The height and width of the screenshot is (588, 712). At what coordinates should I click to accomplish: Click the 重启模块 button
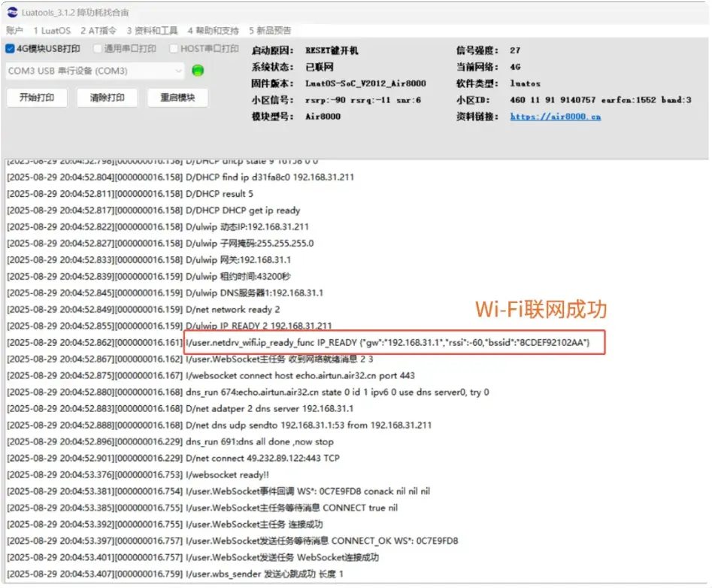(177, 98)
